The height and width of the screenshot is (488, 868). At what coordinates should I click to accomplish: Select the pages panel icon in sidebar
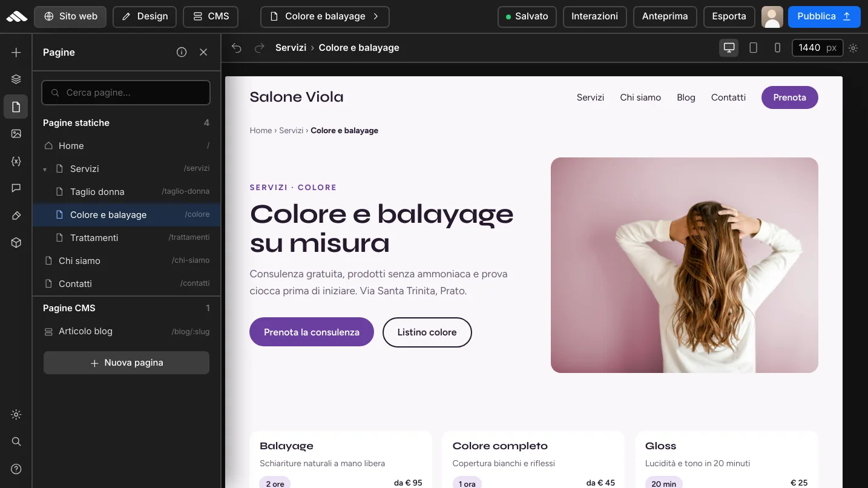point(16,107)
